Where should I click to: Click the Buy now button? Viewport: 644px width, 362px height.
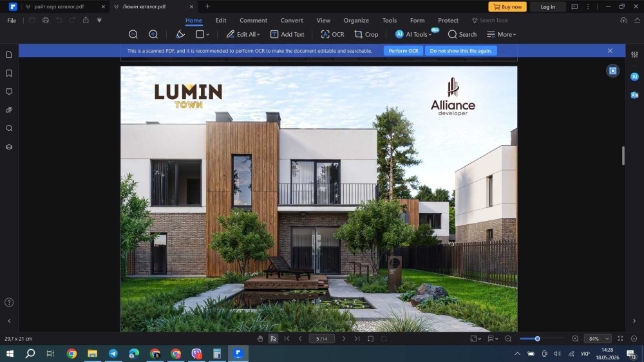click(x=507, y=6)
